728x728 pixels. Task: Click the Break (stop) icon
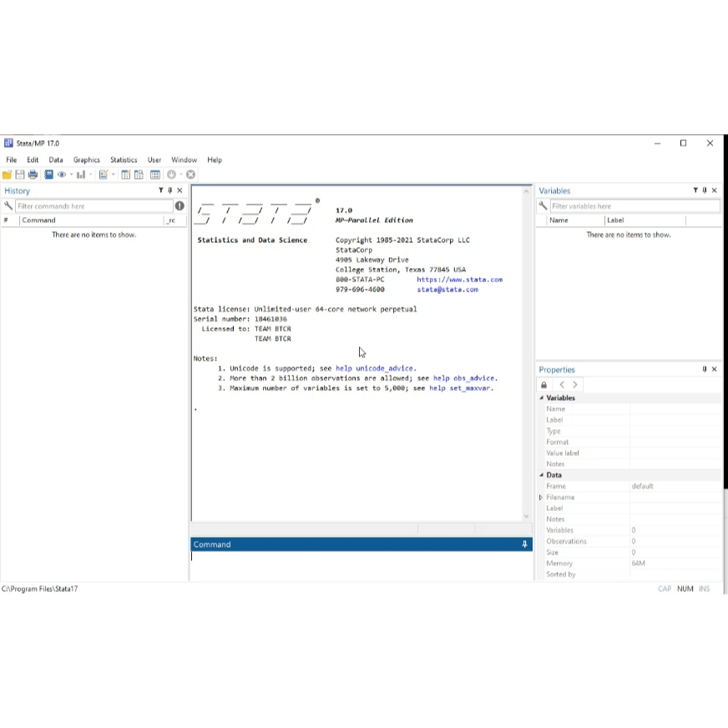(191, 174)
